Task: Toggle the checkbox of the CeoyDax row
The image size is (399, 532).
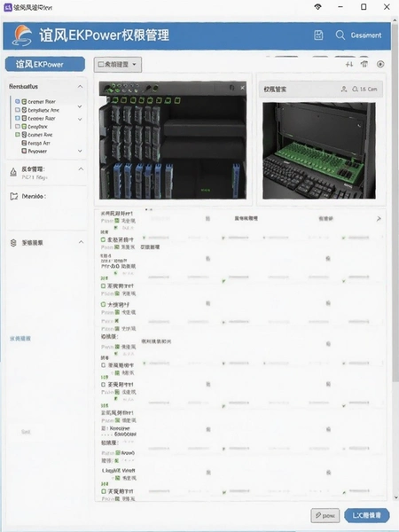Action: coord(18,126)
